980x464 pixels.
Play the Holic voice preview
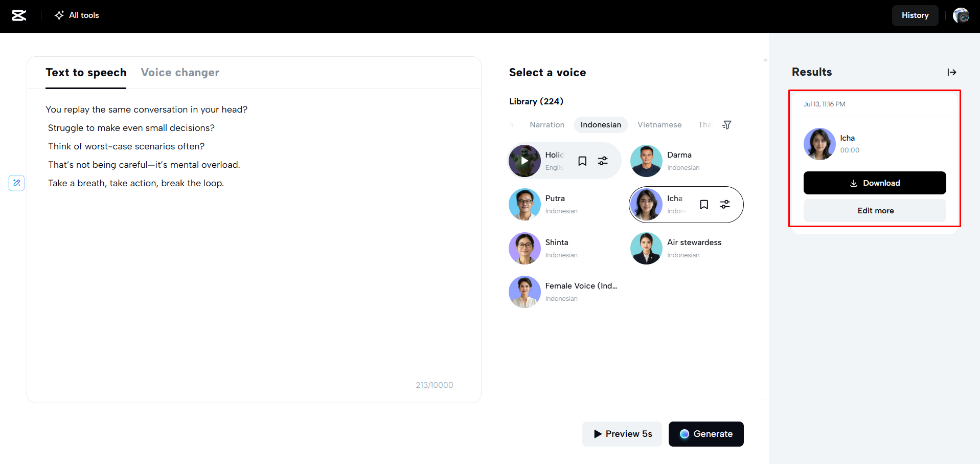(525, 161)
